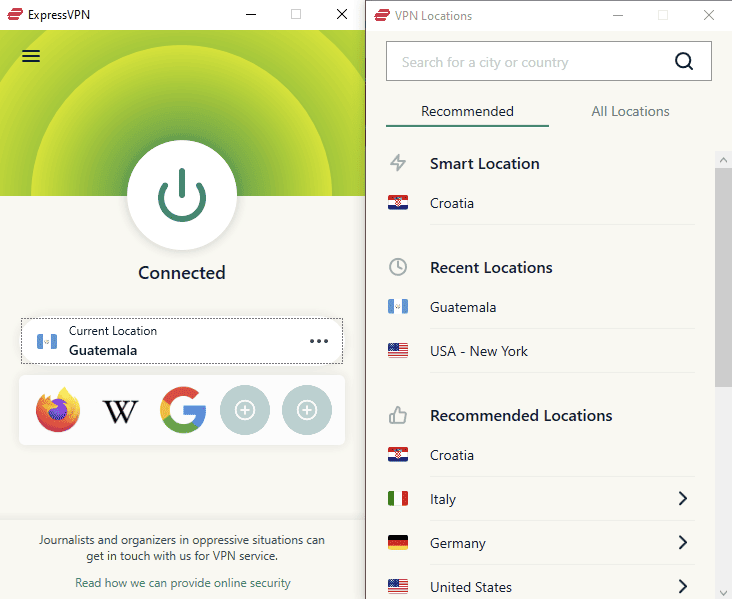Image resolution: width=732 pixels, height=599 pixels.
Task: Minimize the VPN Locations window
Action: click(x=618, y=15)
